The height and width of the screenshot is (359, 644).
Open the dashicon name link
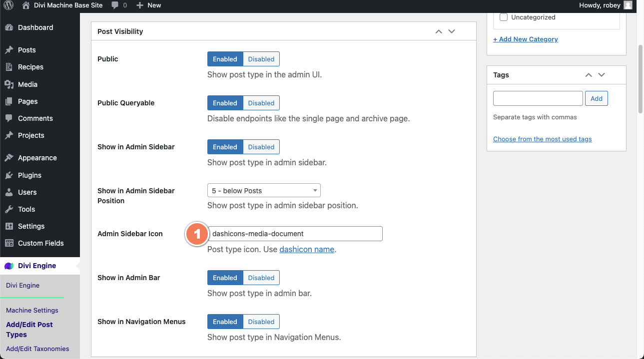[307, 249]
